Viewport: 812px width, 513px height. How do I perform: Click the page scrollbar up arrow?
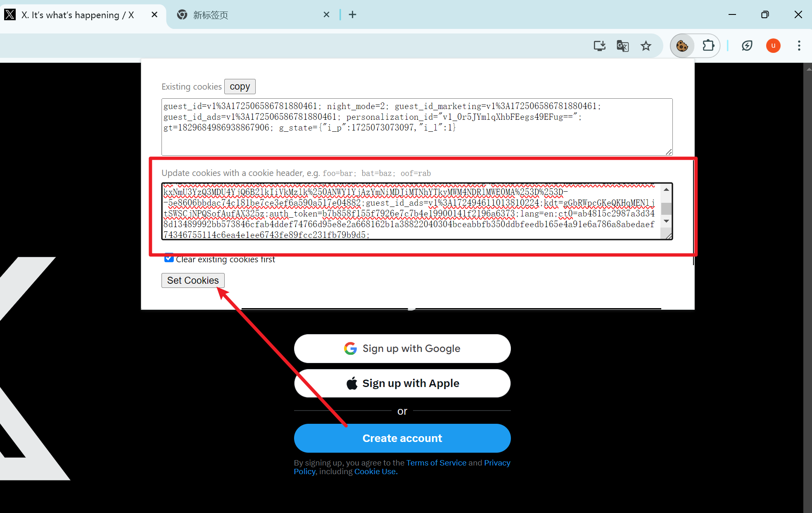click(x=808, y=69)
